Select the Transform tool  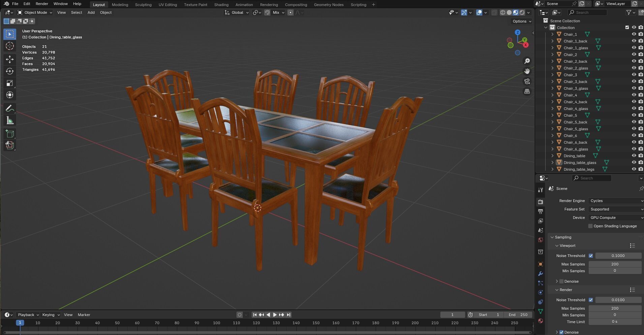[x=10, y=95]
